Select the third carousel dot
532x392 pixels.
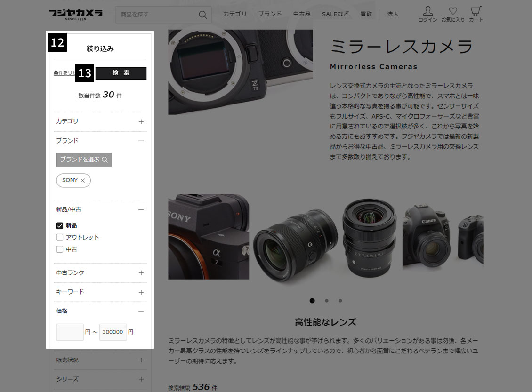340,300
